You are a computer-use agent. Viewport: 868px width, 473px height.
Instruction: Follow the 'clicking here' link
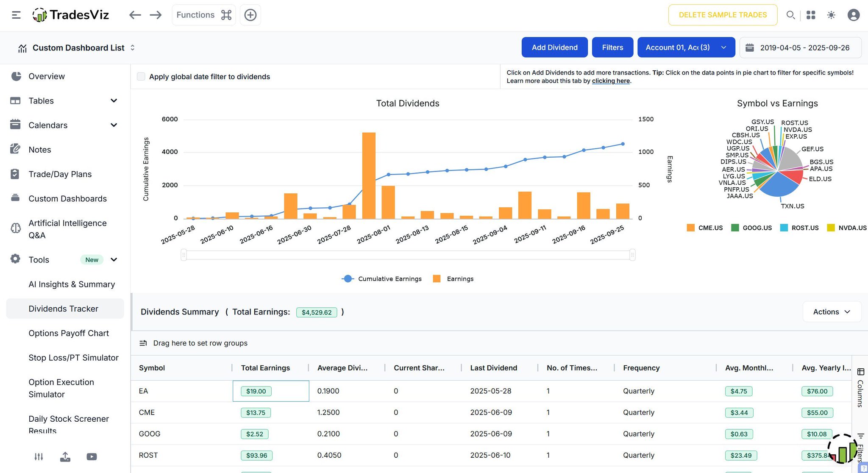pos(610,81)
